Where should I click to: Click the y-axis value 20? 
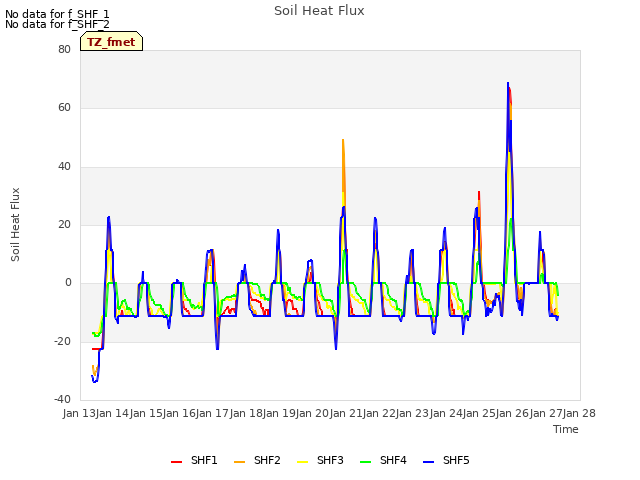point(64,224)
